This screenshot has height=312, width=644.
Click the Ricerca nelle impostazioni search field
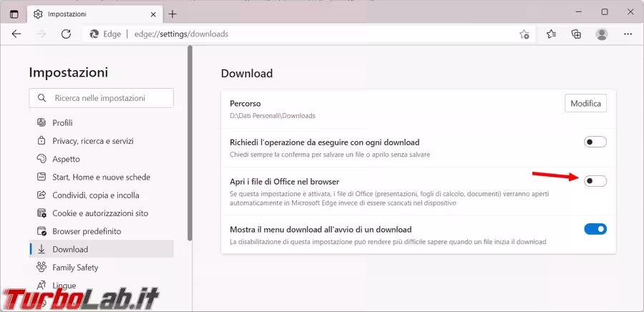point(102,98)
